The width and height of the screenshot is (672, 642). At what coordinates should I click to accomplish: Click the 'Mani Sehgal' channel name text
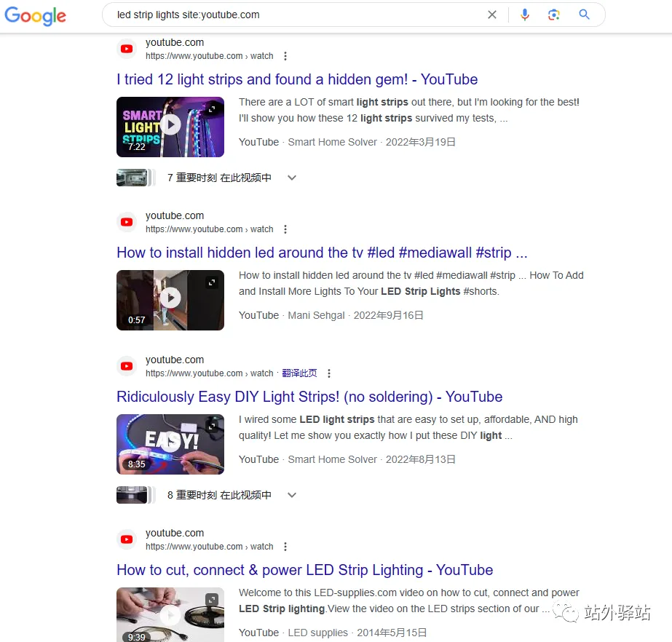[316, 315]
